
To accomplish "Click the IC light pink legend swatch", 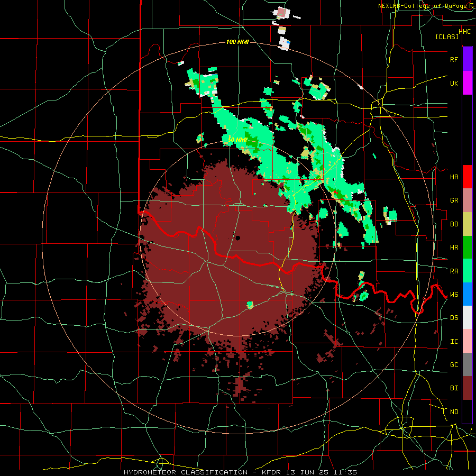I will point(467,341).
